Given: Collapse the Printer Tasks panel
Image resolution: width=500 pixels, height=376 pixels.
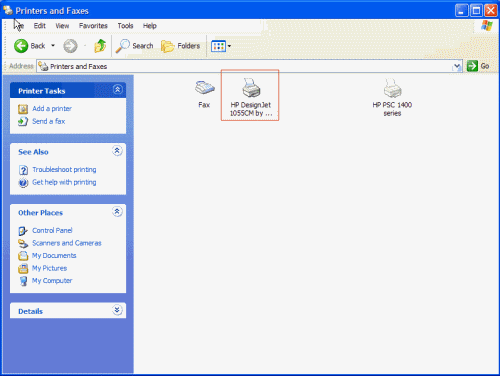Looking at the screenshot, I should 117,90.
